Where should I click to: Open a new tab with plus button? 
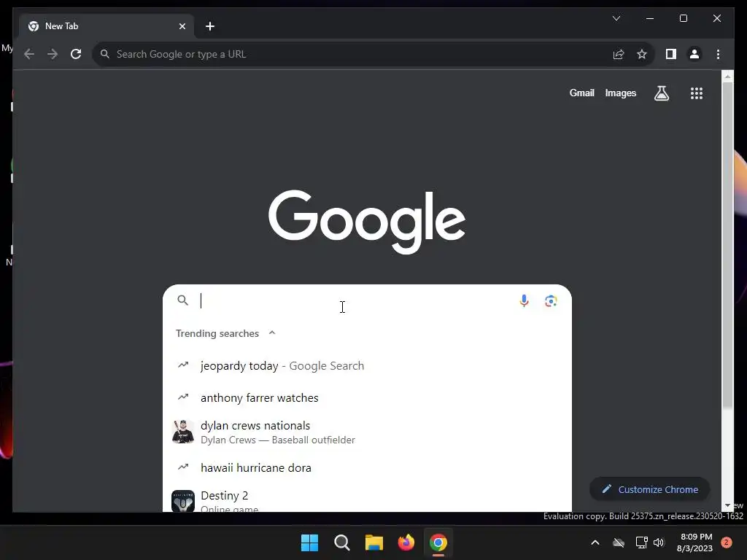tap(210, 26)
